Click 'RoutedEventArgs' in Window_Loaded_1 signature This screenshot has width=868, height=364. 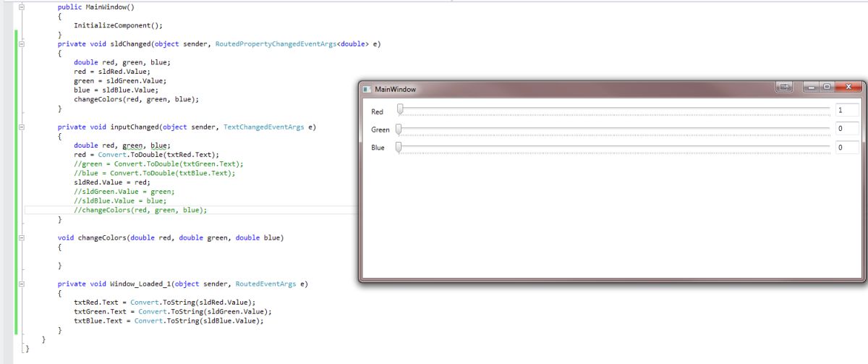(x=266, y=284)
